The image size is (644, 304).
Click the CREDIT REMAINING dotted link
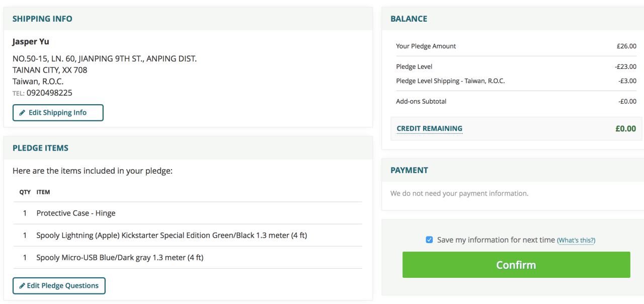point(429,128)
